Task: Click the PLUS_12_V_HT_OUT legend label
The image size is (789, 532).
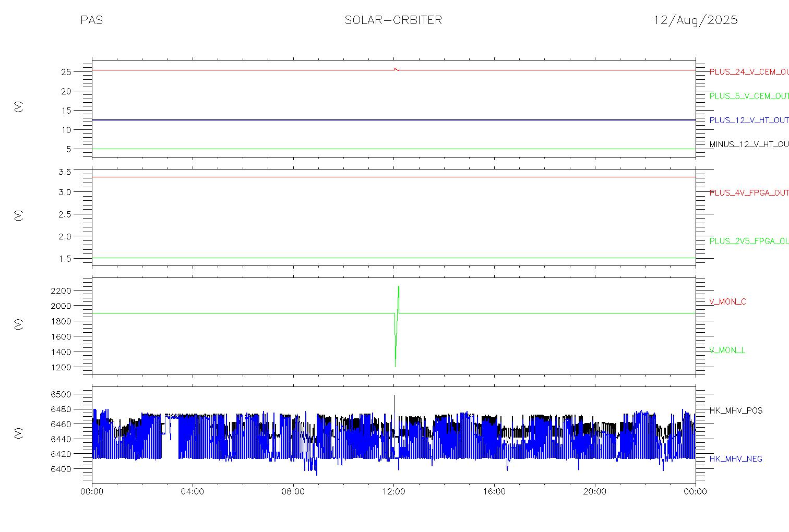Action: pos(749,120)
